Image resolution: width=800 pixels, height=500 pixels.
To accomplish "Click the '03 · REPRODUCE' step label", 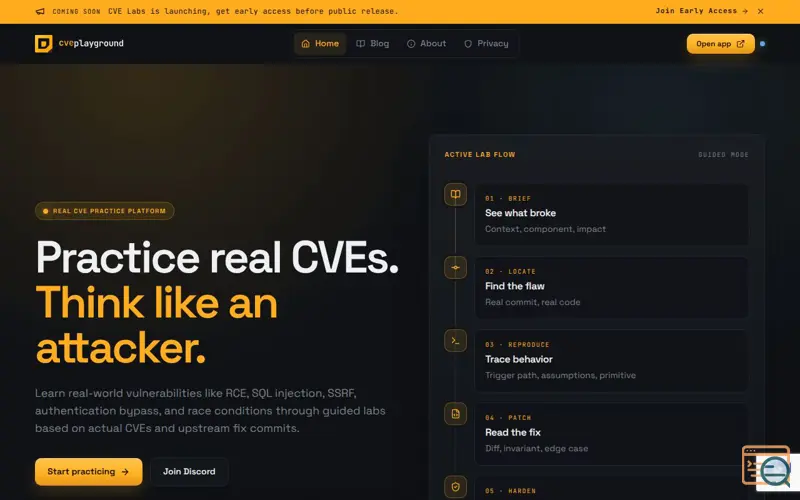I will click(x=517, y=345).
